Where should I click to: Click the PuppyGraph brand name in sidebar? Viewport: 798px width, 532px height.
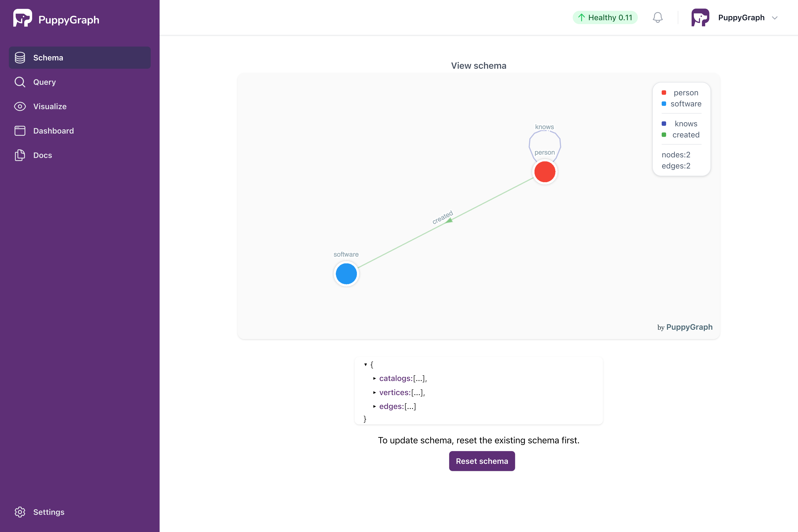[69, 20]
